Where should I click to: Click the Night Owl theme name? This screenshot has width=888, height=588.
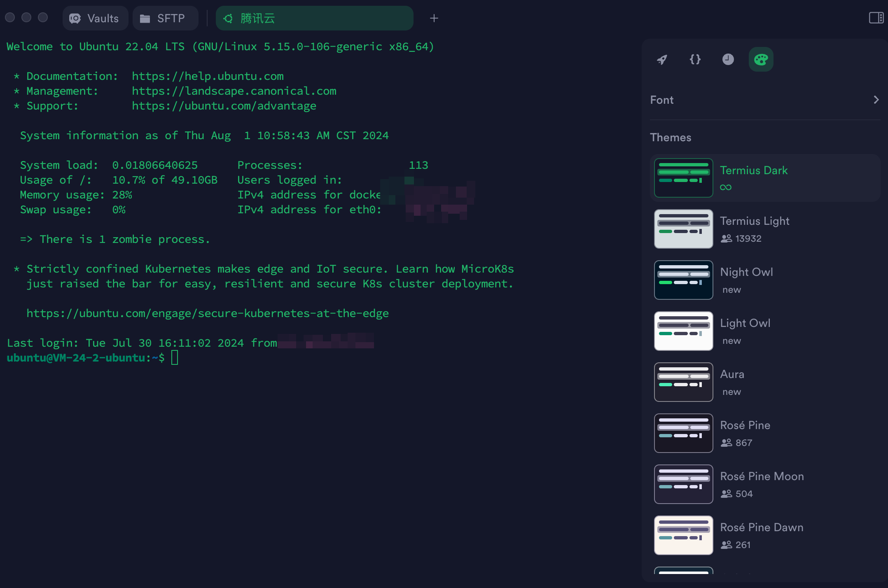[746, 272]
